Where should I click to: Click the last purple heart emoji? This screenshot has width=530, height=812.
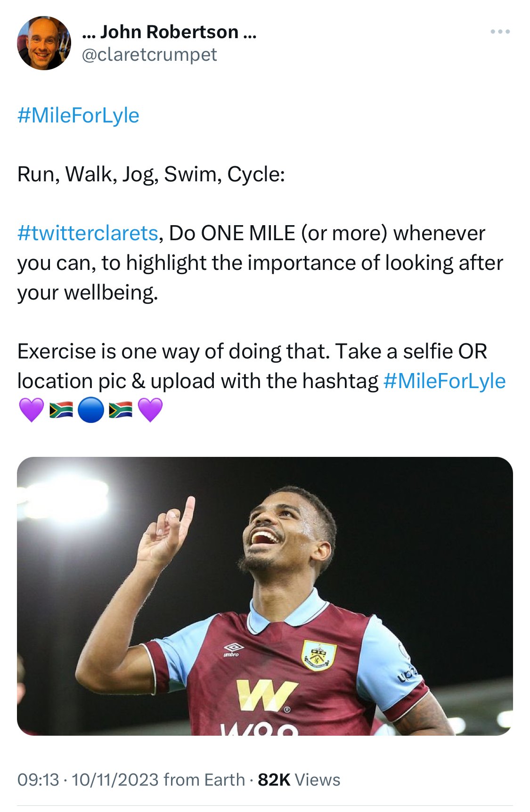pyautogui.click(x=150, y=410)
